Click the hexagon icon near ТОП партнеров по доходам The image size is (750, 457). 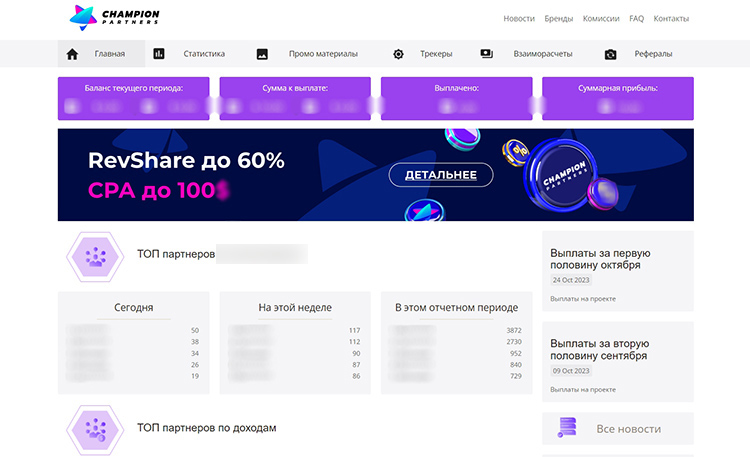tap(95, 428)
